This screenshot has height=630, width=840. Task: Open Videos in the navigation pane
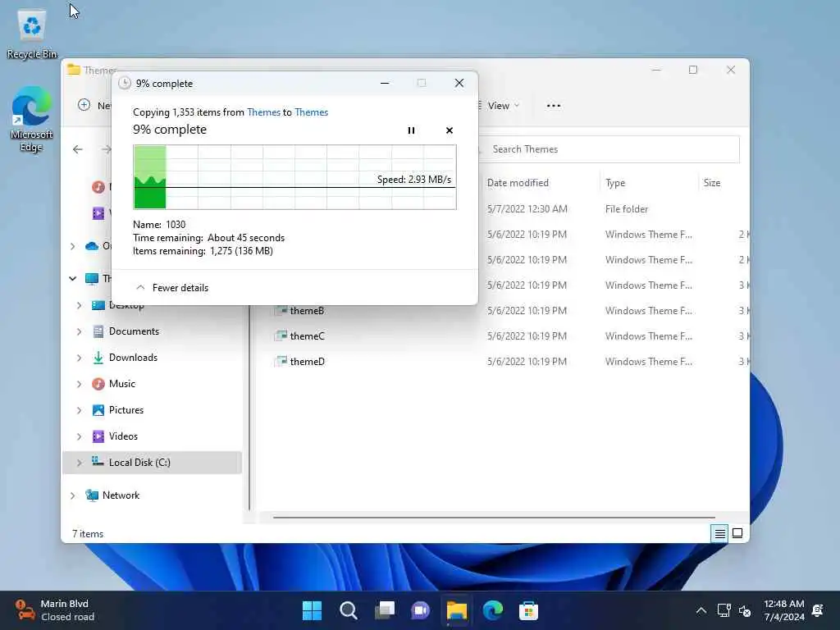123,436
